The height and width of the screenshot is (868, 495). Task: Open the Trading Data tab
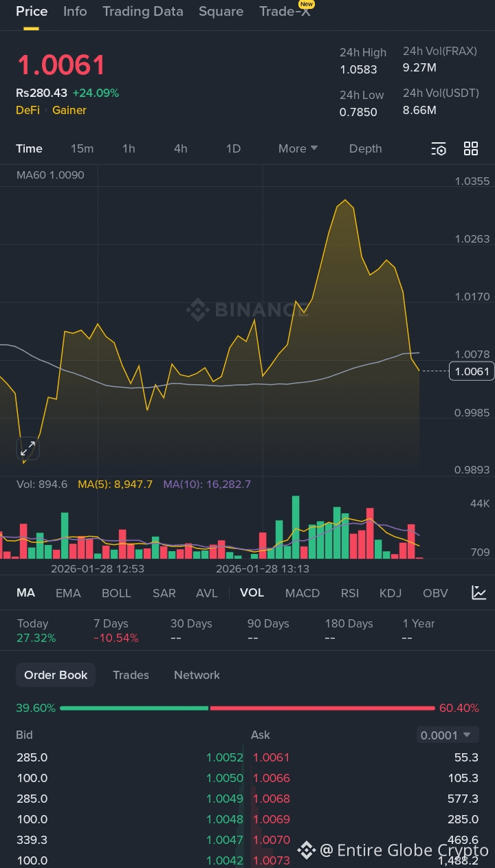click(x=143, y=12)
